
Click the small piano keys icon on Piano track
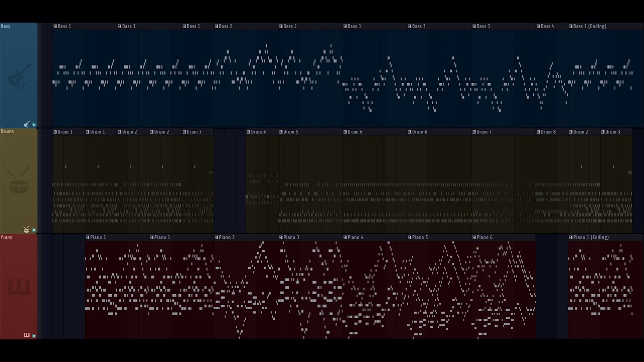27,335
